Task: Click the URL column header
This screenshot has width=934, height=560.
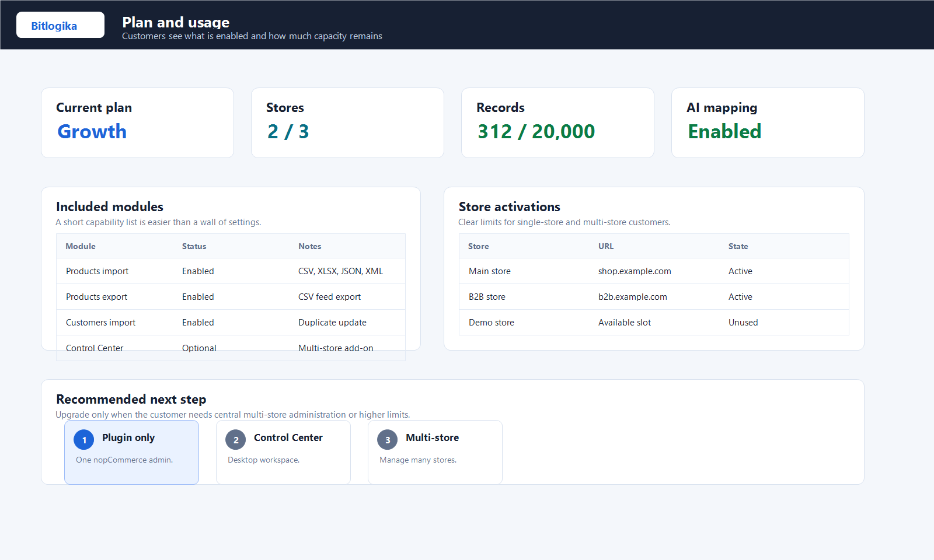Action: coord(606,246)
